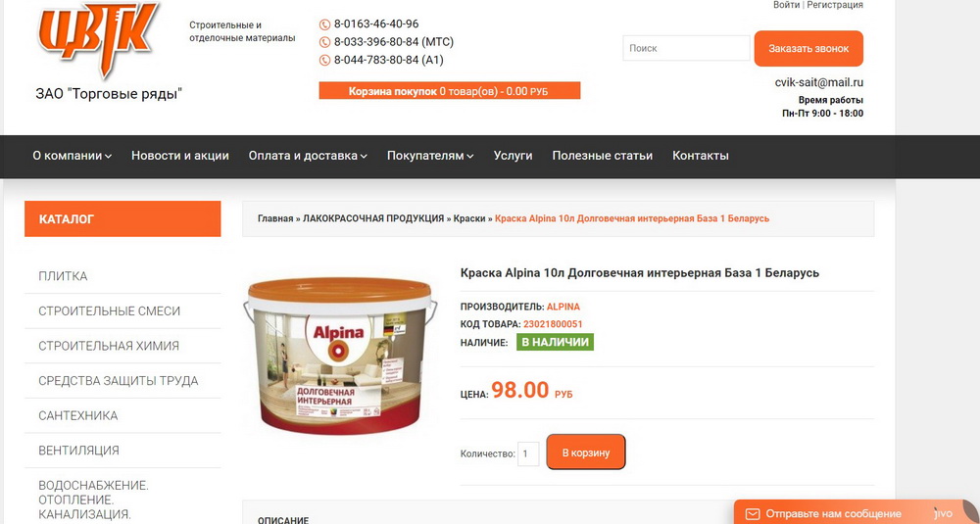
Task: Add product with В корзину button
Action: 586,453
